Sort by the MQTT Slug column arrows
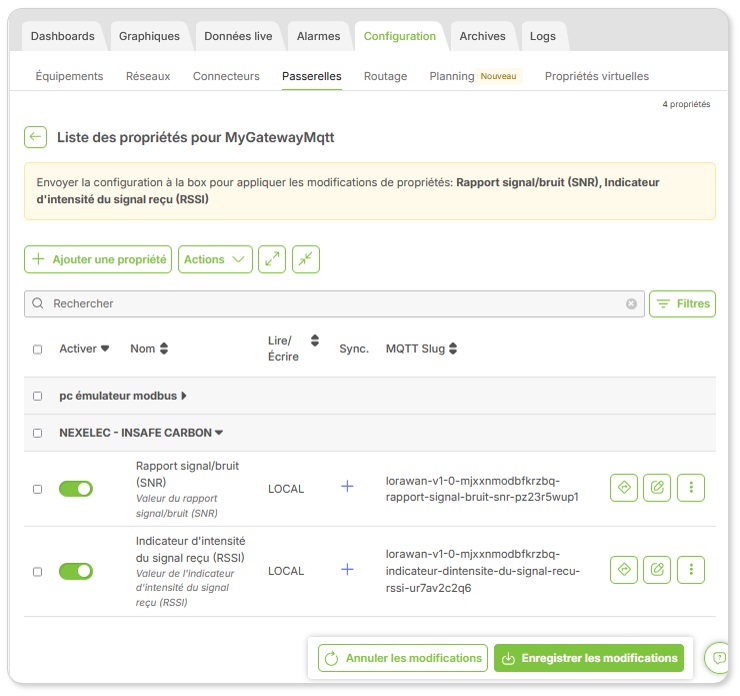This screenshot has width=740, height=696. coord(453,349)
